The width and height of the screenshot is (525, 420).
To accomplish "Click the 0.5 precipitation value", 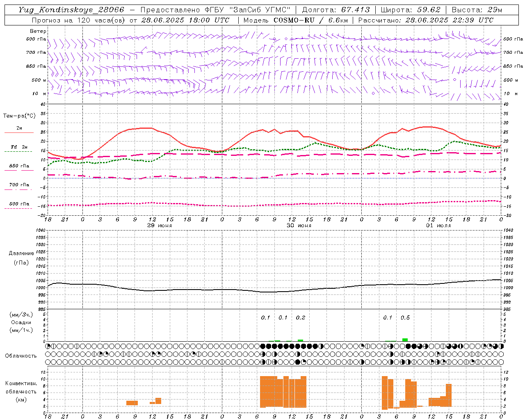I will point(405,317).
